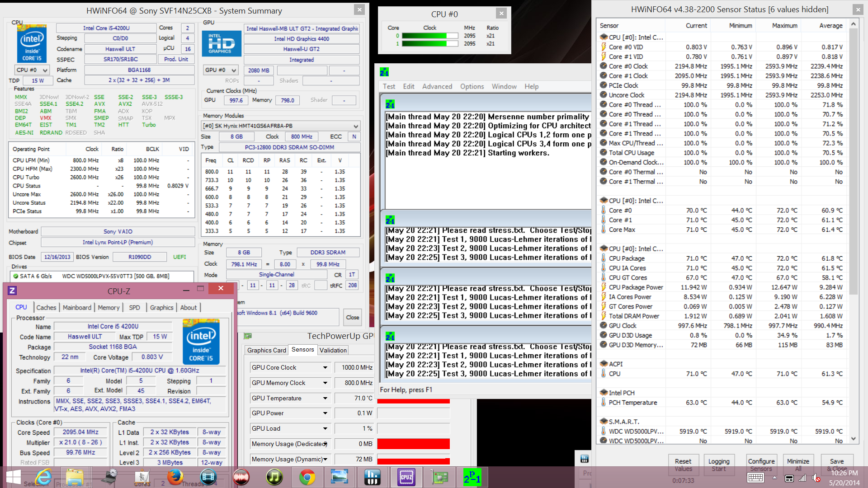Click the muted volume icon in the tray
This screenshot has height=488, width=868.
816,478
